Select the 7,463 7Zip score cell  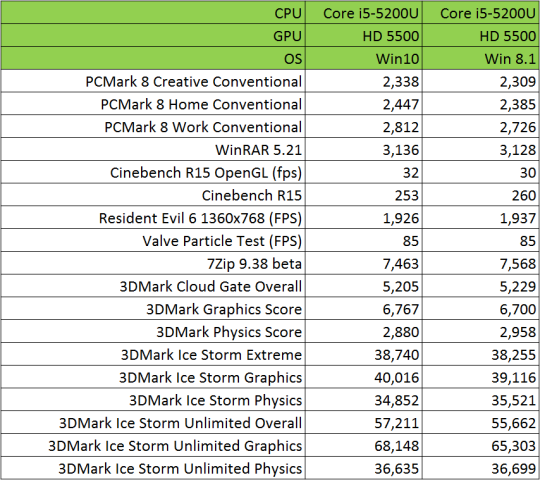point(364,263)
